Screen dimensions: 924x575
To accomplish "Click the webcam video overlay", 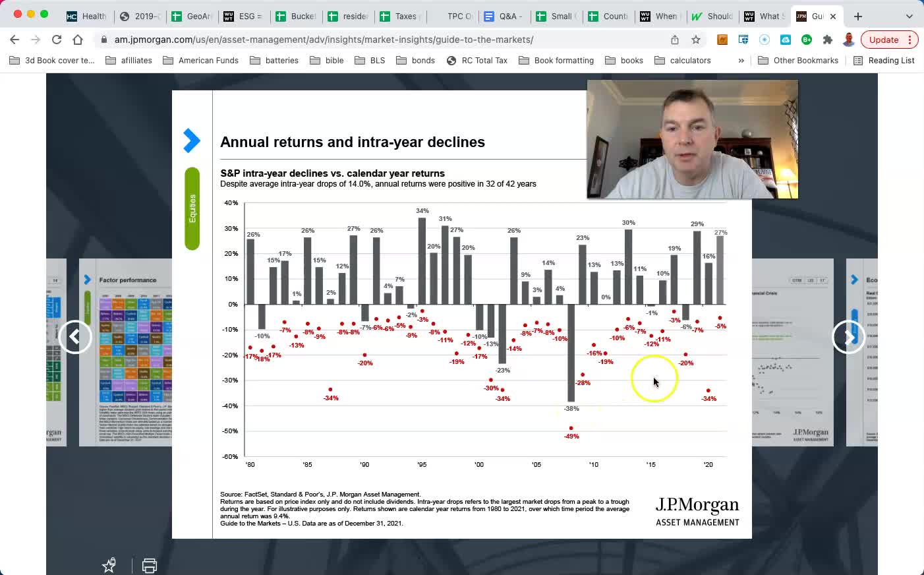I will [x=692, y=139].
